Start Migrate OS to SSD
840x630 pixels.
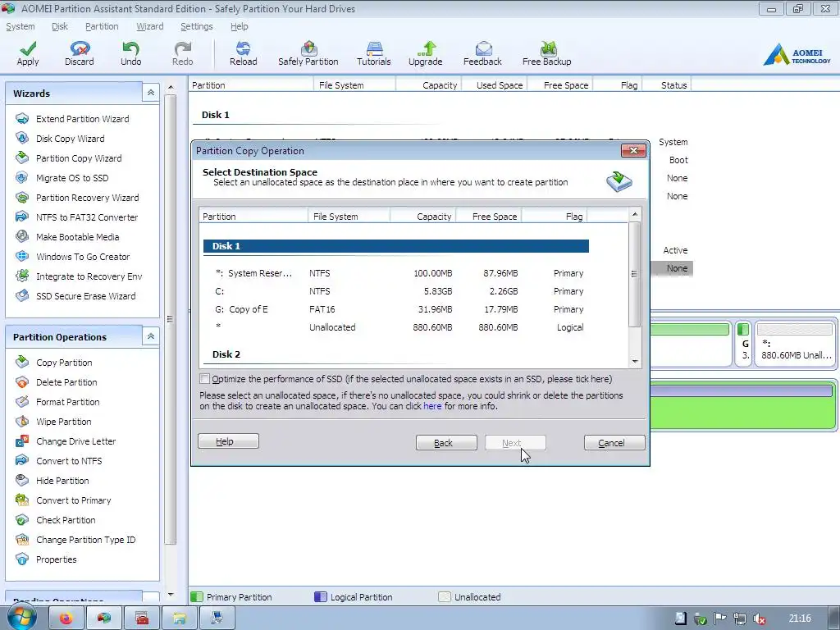[x=72, y=178]
